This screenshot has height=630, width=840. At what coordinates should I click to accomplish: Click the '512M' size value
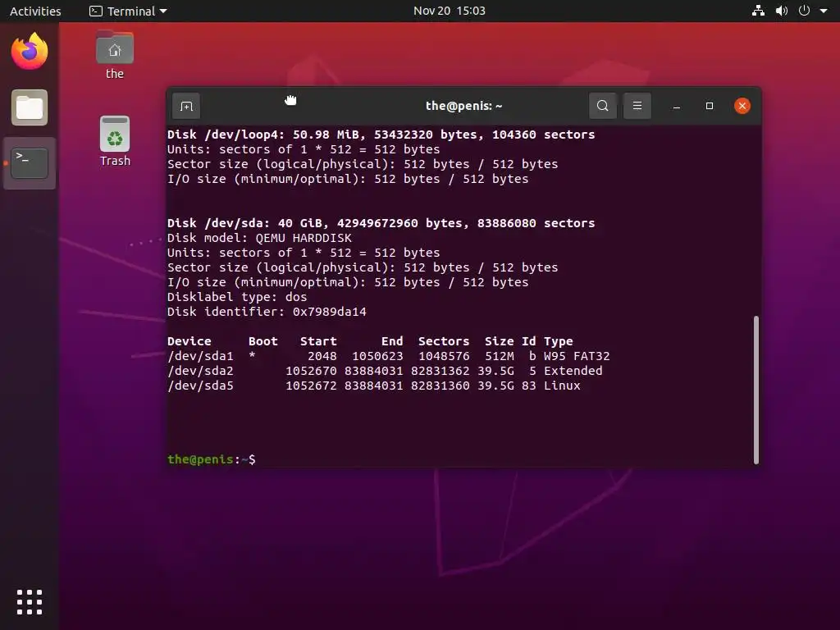(x=500, y=356)
